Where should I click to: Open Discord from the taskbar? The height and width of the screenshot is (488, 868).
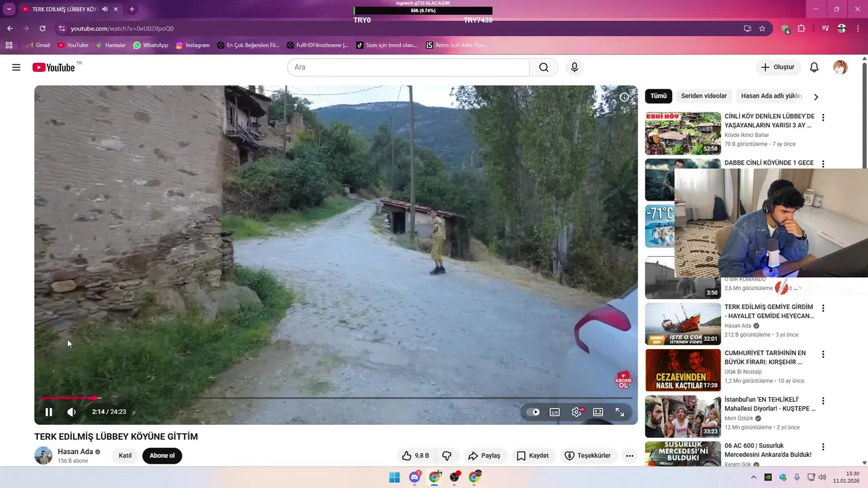(x=414, y=477)
